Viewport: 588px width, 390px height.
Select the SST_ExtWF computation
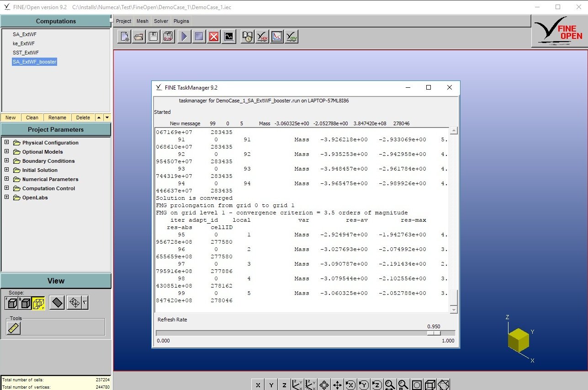[26, 53]
